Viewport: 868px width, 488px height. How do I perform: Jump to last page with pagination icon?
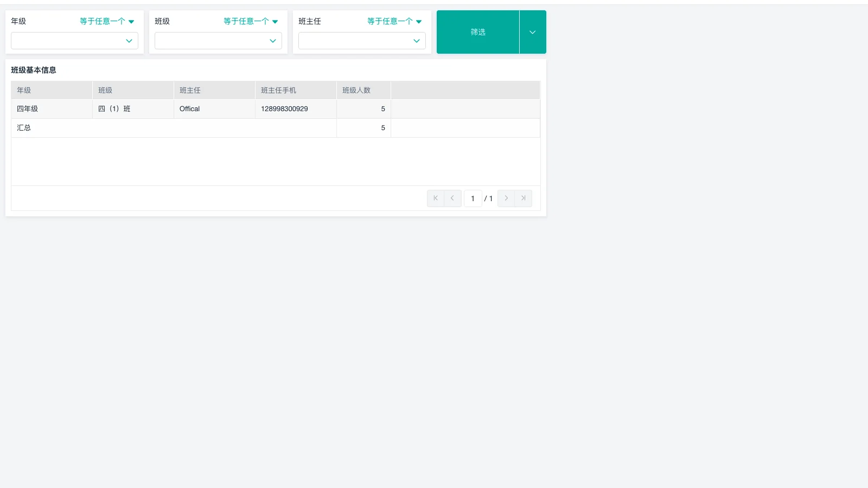522,198
